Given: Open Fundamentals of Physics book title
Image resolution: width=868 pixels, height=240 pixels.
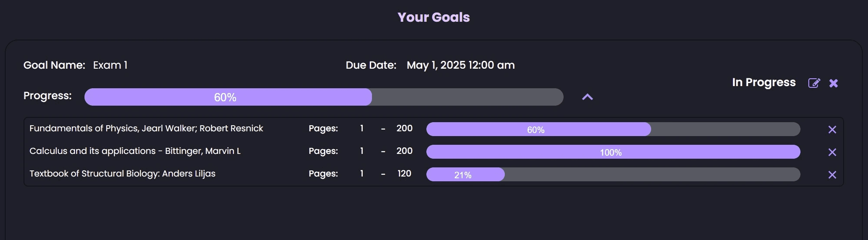Looking at the screenshot, I should 146,128.
